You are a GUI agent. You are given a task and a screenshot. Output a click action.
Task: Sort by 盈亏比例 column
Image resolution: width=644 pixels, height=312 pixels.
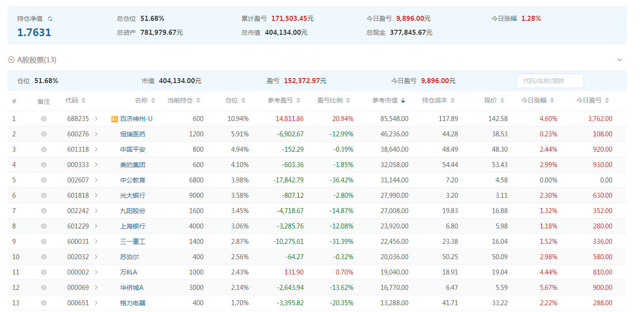click(334, 100)
